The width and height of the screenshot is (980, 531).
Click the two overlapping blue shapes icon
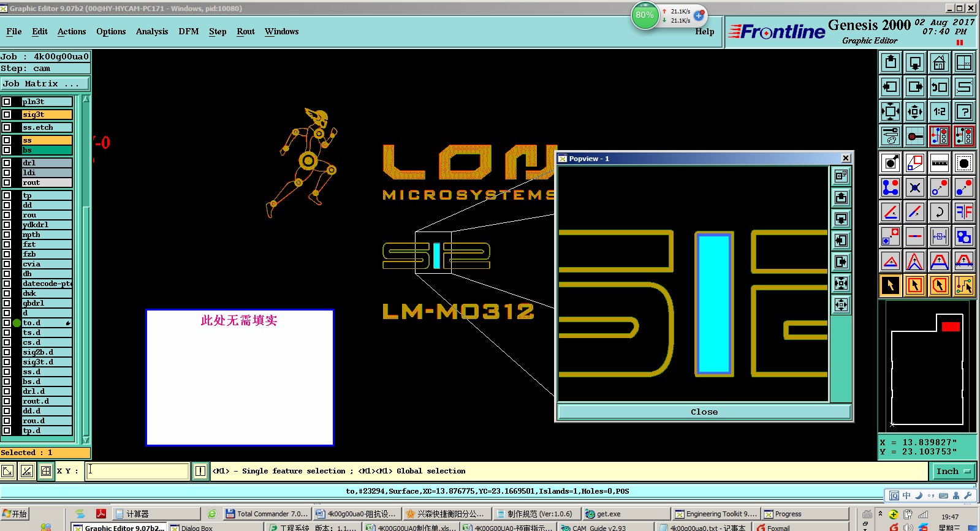964,236
